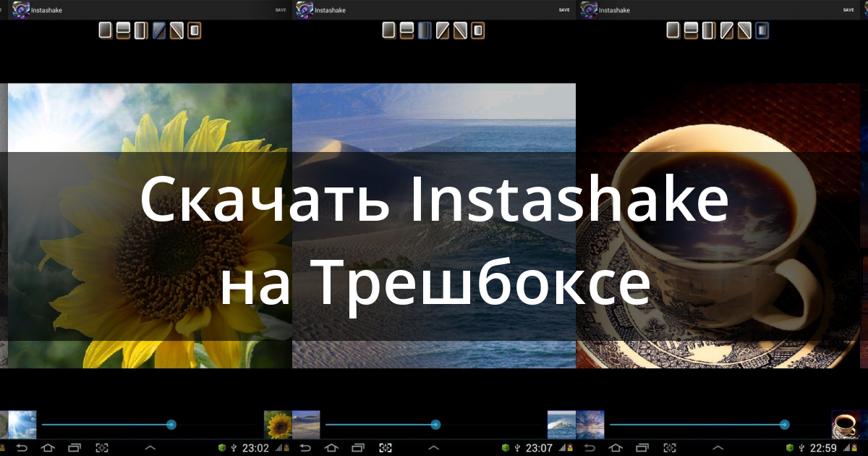Screen dimensions: 868x456
Task: Tap screenshot capture icon in desert screenshot
Action: tap(386, 448)
